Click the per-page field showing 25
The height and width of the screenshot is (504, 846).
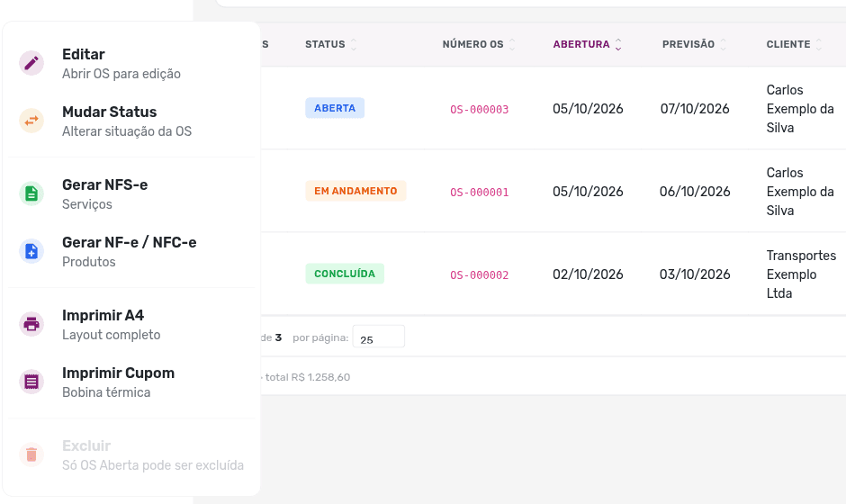coord(378,337)
